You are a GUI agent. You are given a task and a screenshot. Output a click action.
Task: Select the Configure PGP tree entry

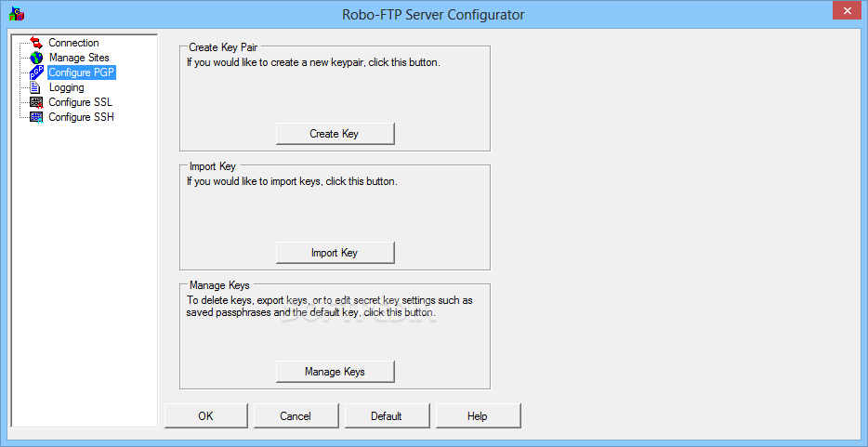82,72
